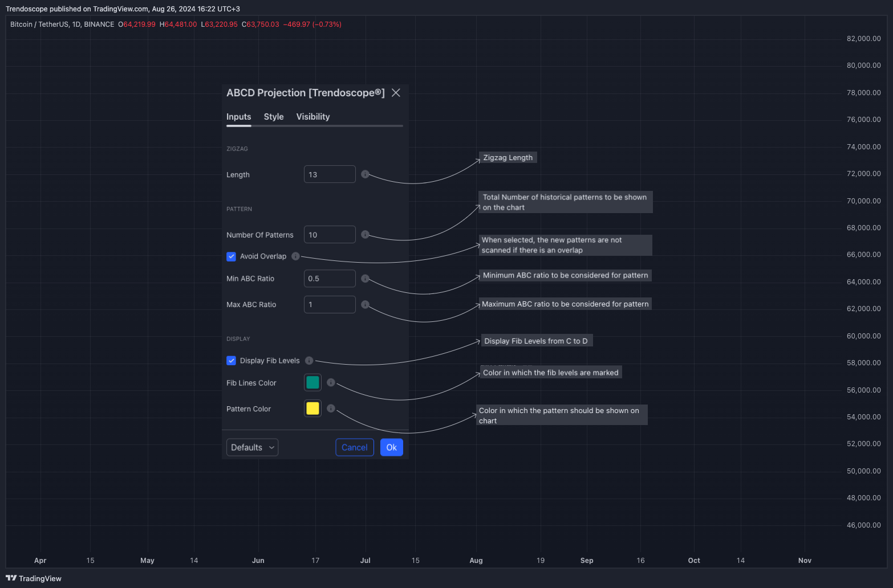Screen dimensions: 893x588
Task: Click the info icon next to Avoid Overlap
Action: click(295, 256)
